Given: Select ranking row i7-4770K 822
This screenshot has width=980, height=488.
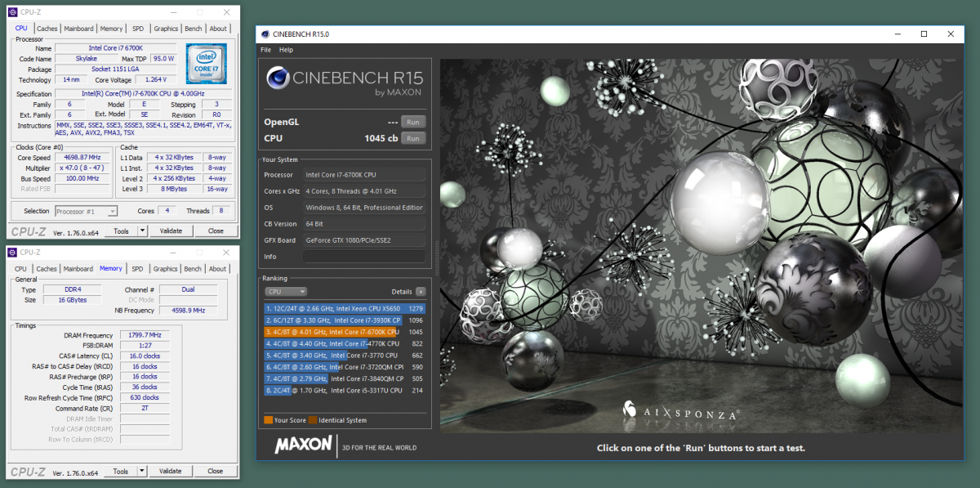Looking at the screenshot, I should point(345,344).
